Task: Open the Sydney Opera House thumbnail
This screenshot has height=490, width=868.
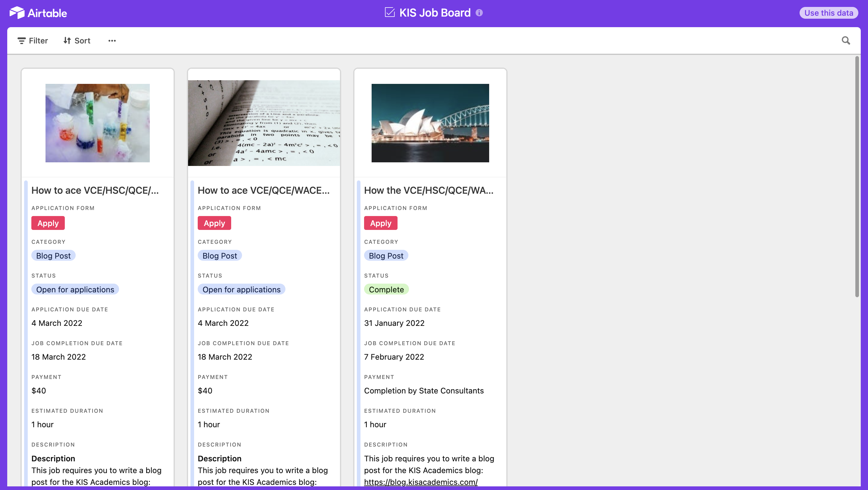Action: [430, 123]
